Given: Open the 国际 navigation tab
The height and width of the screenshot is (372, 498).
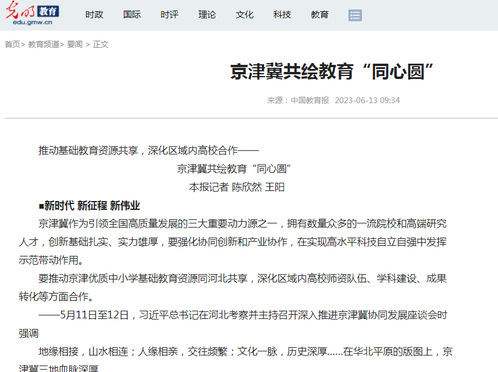Looking at the screenshot, I should click(x=132, y=15).
